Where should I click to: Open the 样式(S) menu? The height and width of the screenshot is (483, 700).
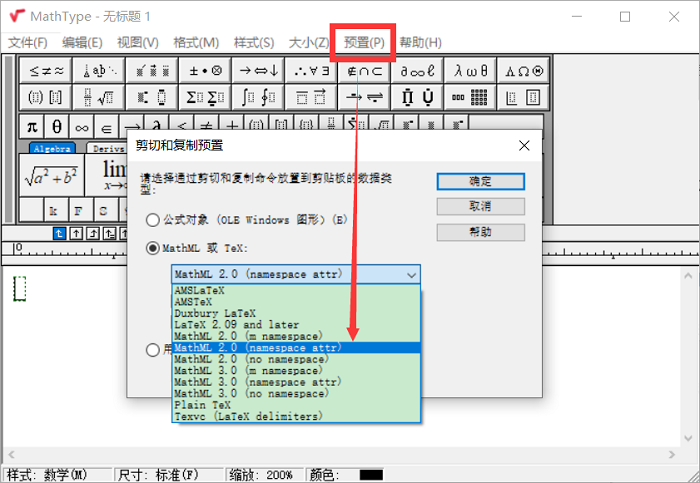click(254, 43)
